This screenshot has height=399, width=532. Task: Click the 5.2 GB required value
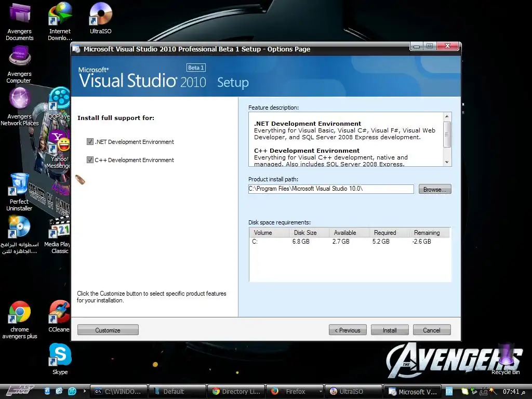(381, 242)
